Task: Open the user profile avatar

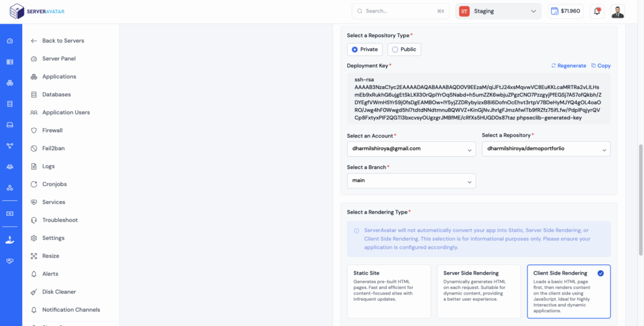Action: click(x=618, y=11)
